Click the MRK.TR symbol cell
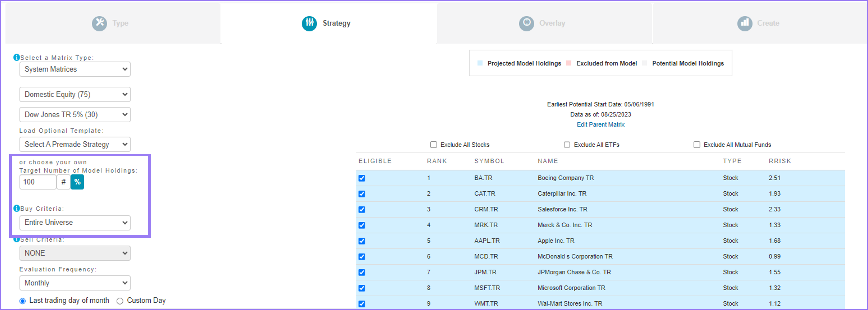 click(x=486, y=225)
